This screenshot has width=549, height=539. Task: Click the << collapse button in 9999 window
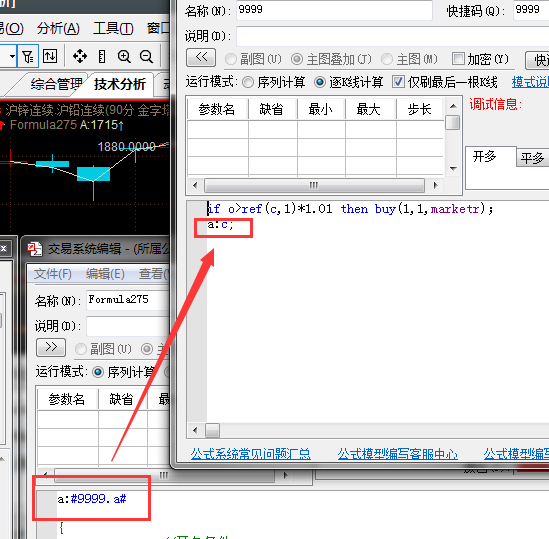click(201, 57)
